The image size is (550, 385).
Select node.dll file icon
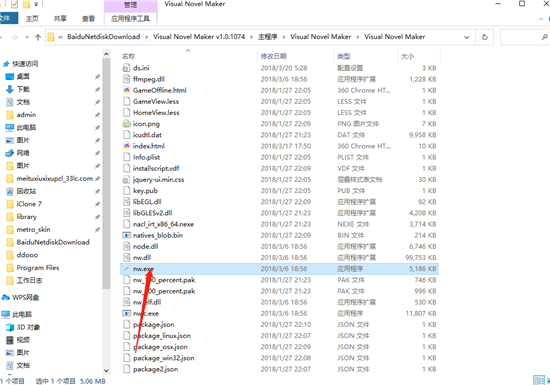(126, 246)
